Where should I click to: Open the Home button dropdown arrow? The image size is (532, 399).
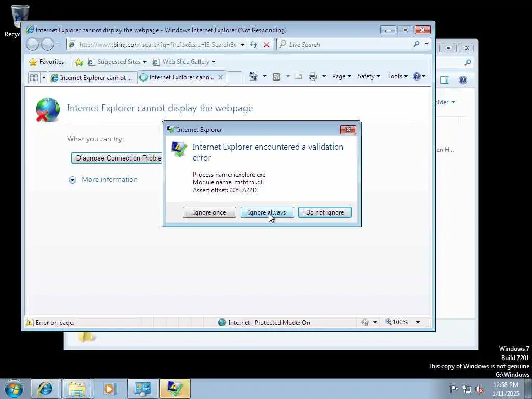coord(264,76)
